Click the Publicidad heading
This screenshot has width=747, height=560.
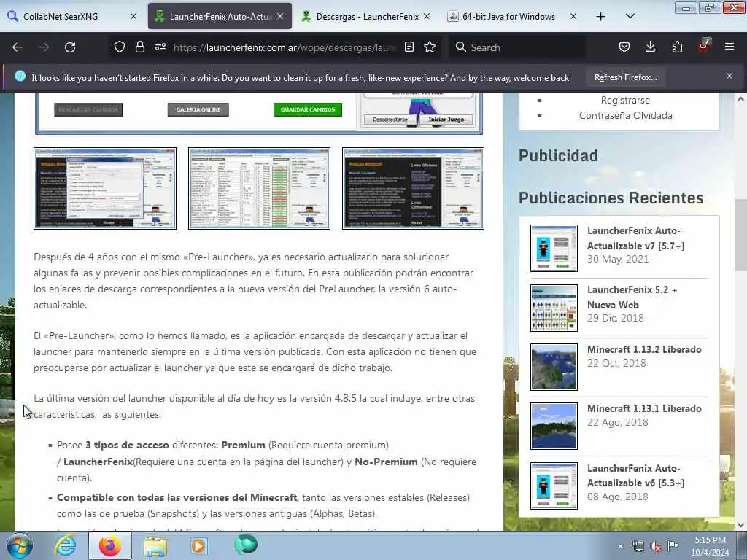558,156
